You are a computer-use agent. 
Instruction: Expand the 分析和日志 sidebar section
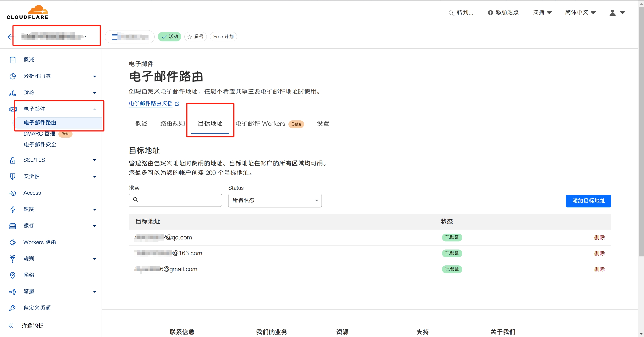(94, 76)
